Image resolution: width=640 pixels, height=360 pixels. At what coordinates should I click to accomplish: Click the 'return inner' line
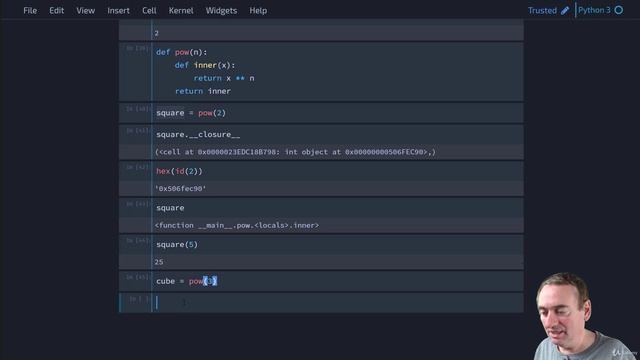pos(203,91)
